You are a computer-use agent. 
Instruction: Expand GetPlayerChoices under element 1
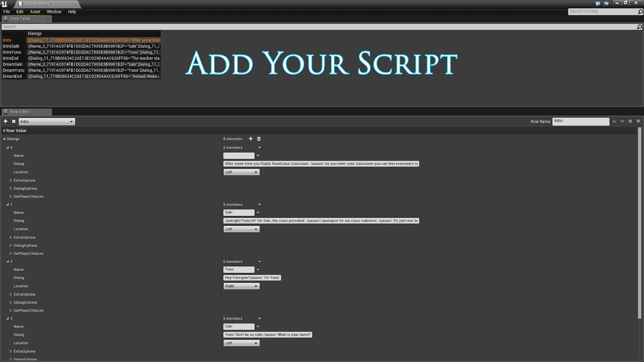11,253
